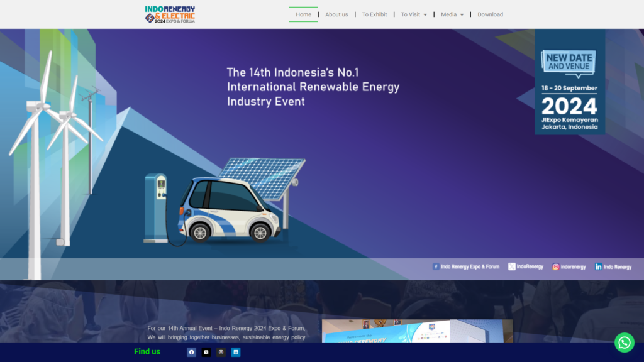Click the Indo Renergy & Electric logo
This screenshot has width=644, height=362.
pos(170,14)
